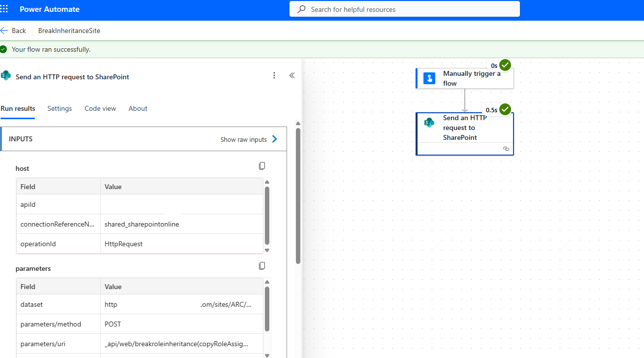
Task: Open the Code view tab
Action: point(100,108)
